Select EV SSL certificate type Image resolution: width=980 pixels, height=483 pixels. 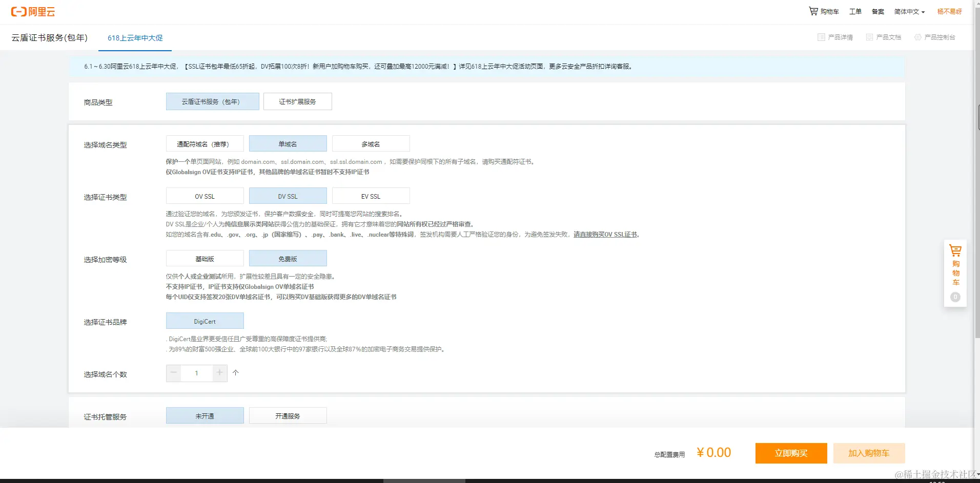371,196
